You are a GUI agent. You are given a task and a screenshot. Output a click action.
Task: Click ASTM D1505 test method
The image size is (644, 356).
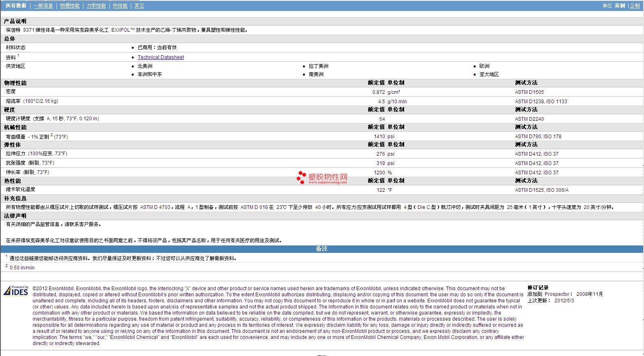tap(529, 92)
